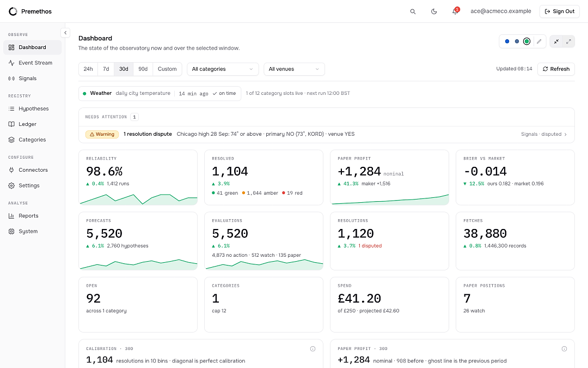Click the Forecasts 5,520 card
The image size is (588, 368).
pos(138,241)
